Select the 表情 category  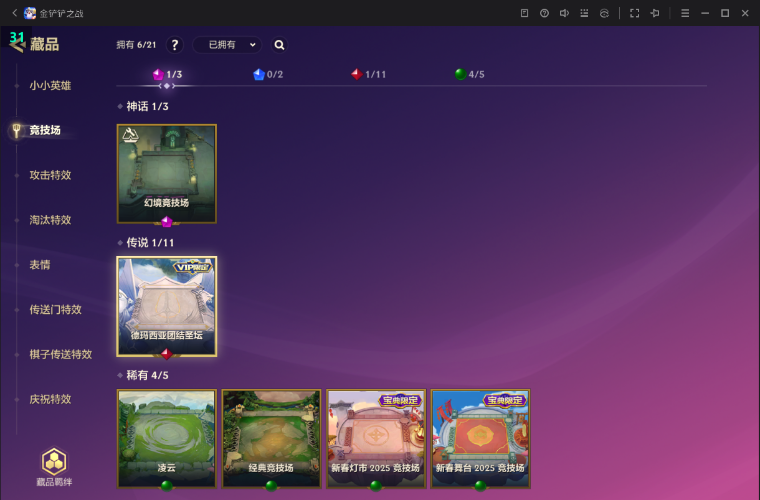tap(40, 265)
